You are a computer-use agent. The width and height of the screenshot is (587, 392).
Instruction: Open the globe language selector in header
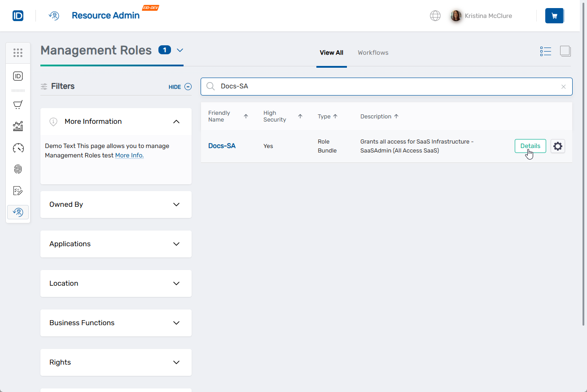click(x=435, y=15)
